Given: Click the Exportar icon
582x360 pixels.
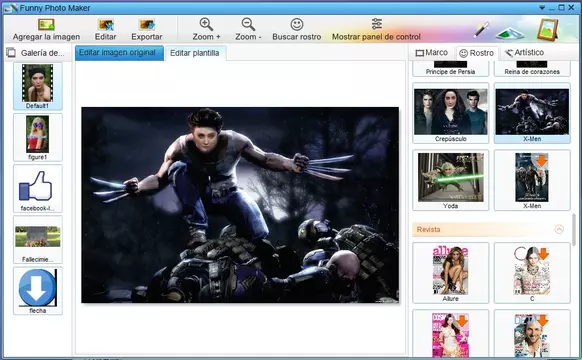Looking at the screenshot, I should (x=147, y=25).
